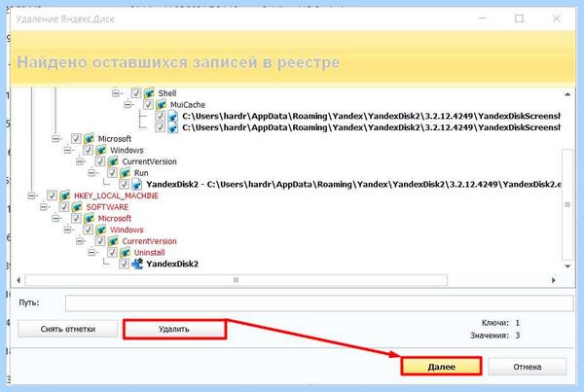584x392 pixels.
Task: Click the icon of the red CurrentVersion key
Action: 113,241
